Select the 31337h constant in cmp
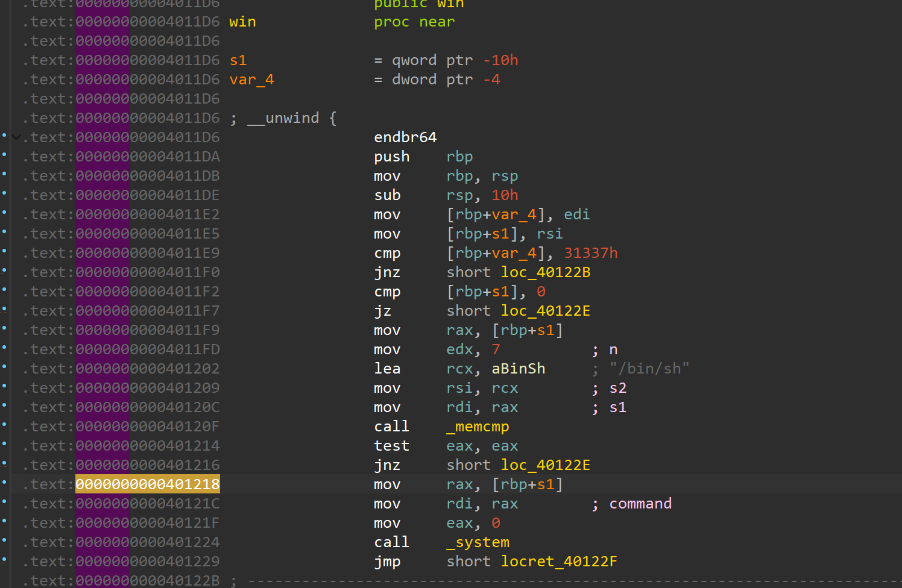The height and width of the screenshot is (588, 902). click(x=590, y=253)
